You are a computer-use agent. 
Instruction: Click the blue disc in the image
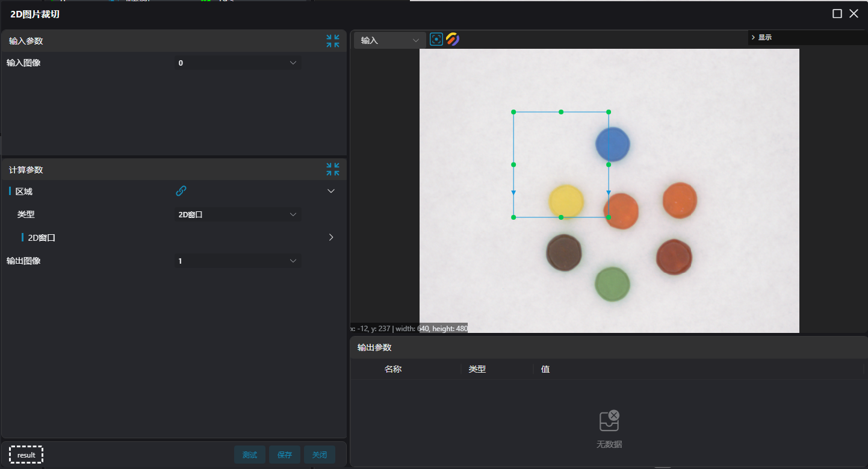point(613,144)
